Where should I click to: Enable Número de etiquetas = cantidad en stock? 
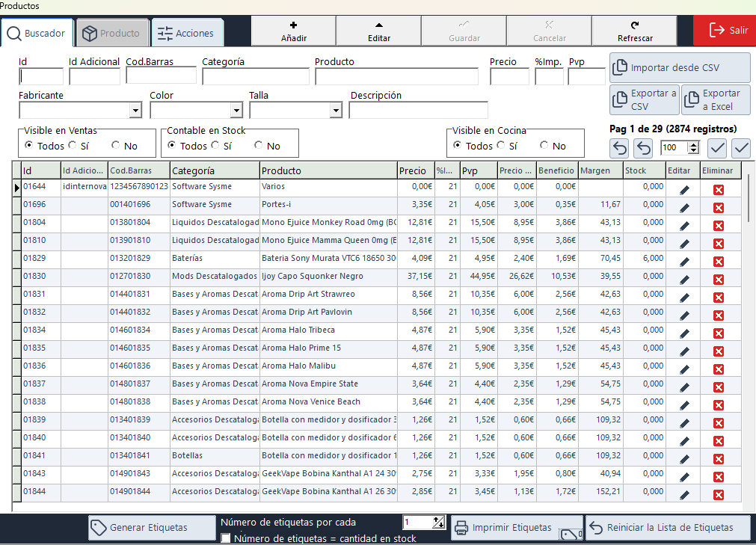coord(225,538)
